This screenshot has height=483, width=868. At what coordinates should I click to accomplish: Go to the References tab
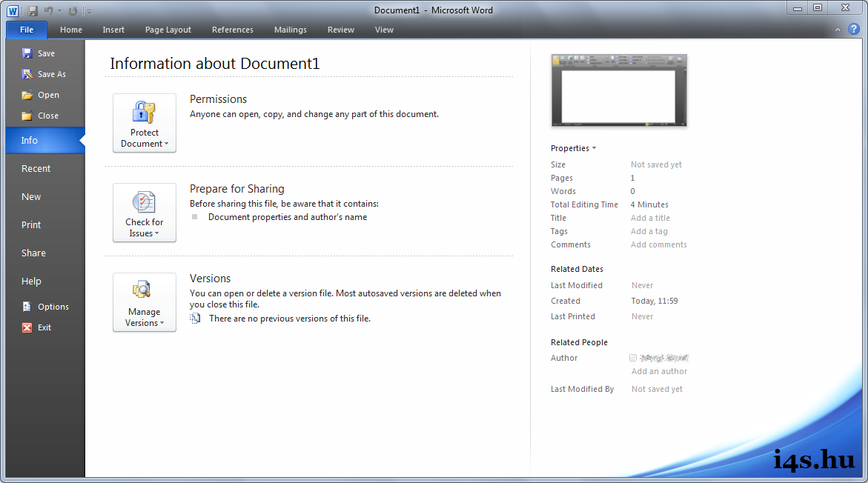click(233, 30)
